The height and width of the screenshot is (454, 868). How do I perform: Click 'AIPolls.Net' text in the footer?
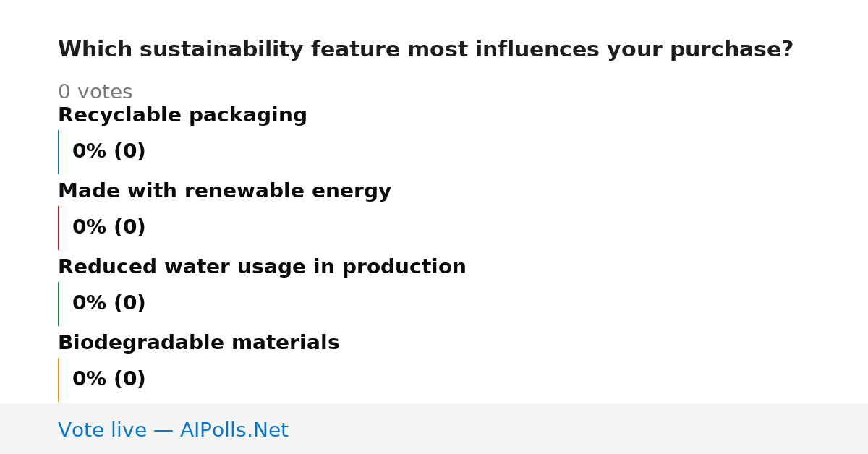tap(234, 431)
